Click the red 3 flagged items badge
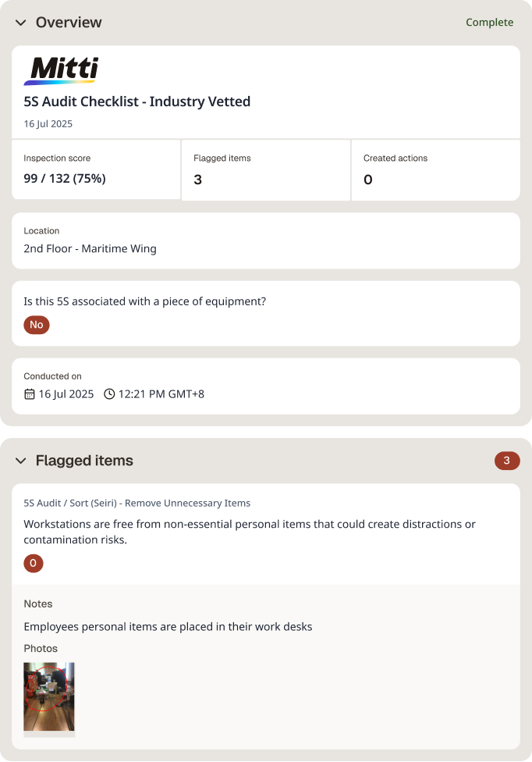 click(x=507, y=461)
